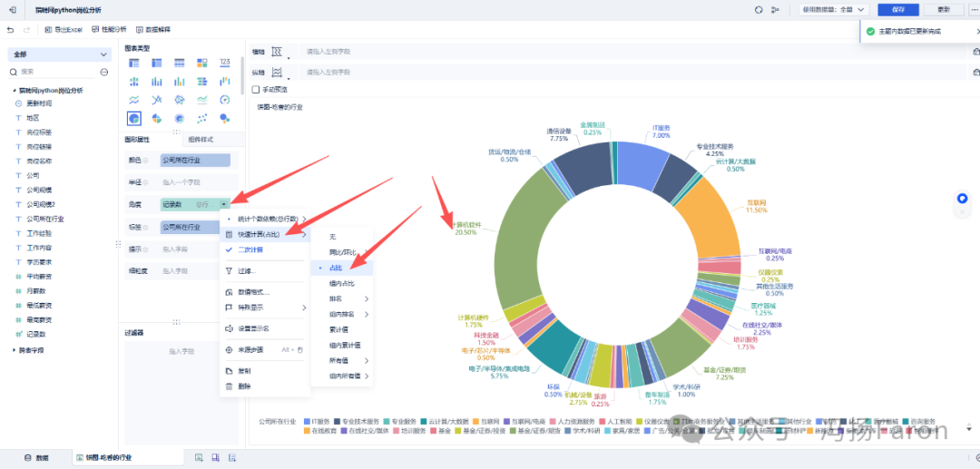Collapse the 猎聘网python岗位分析 table tree

point(15,91)
